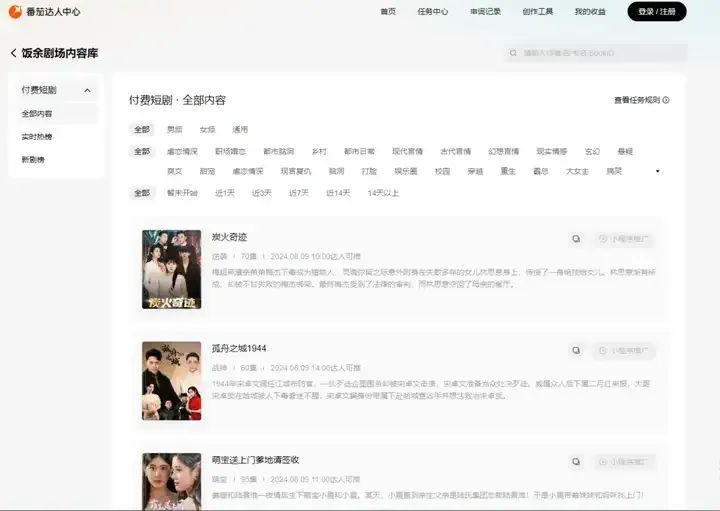Filter by 打脸 tag
Screen dimensions: 720x511
pyautogui.click(x=369, y=171)
